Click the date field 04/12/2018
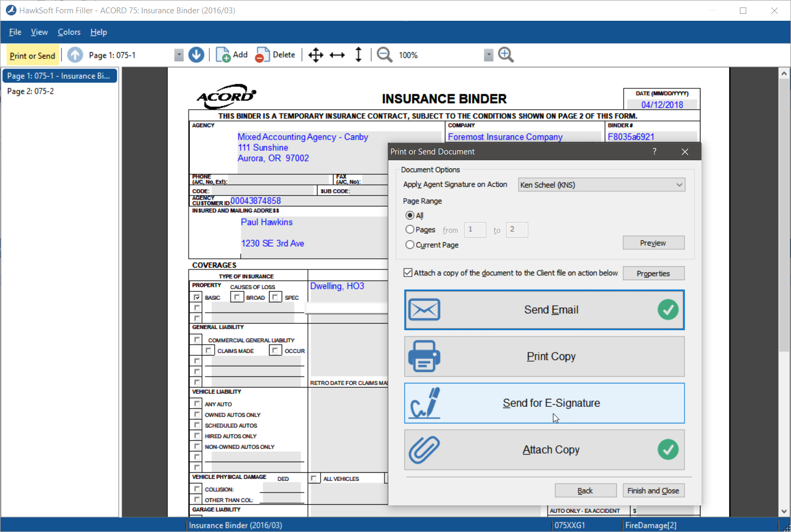 (x=662, y=105)
